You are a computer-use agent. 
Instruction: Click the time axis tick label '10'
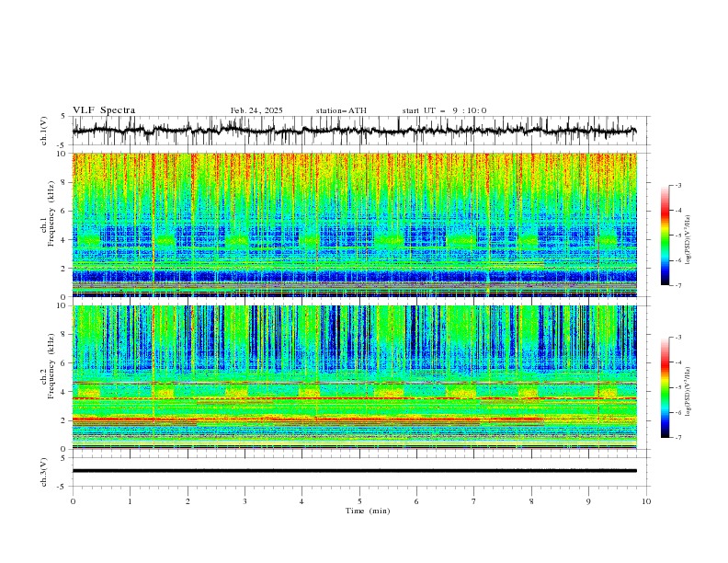tap(646, 501)
